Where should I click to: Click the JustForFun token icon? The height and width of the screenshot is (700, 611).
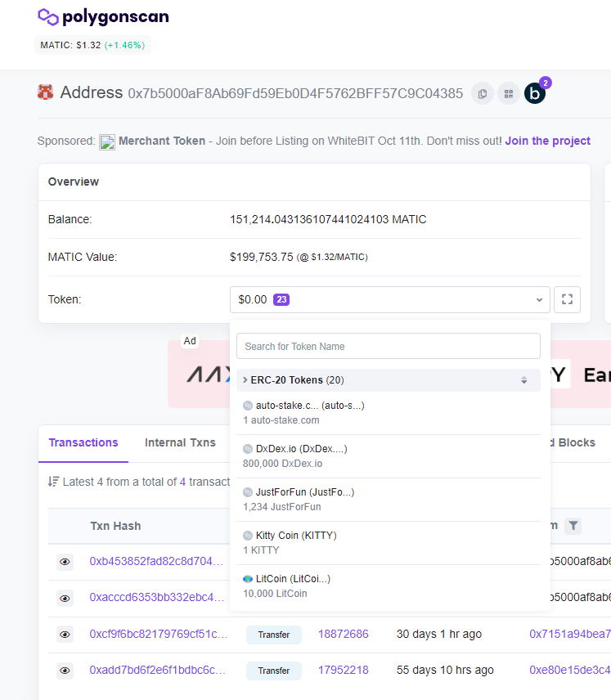[248, 492]
